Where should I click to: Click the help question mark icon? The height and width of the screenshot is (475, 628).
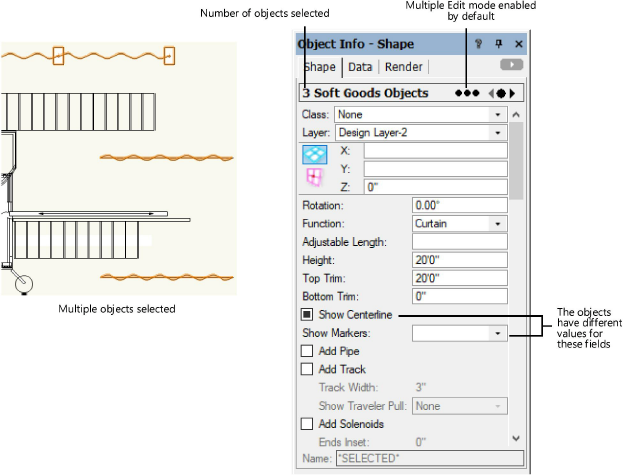[478, 45]
